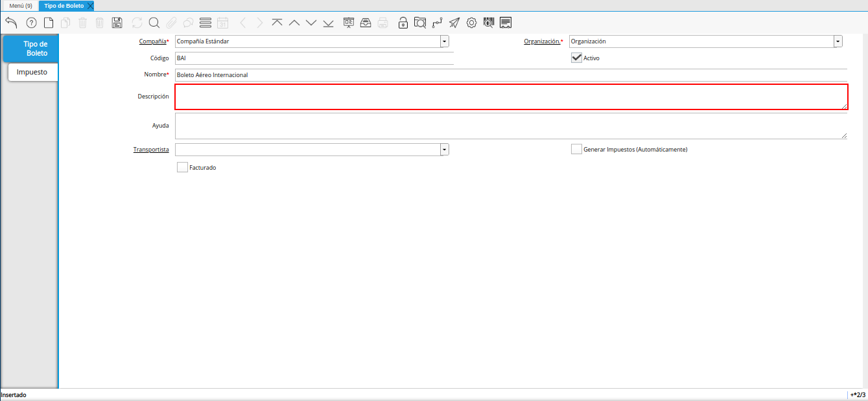The image size is (868, 401).
Task: Click the paperclip attachment icon
Action: pos(171,23)
